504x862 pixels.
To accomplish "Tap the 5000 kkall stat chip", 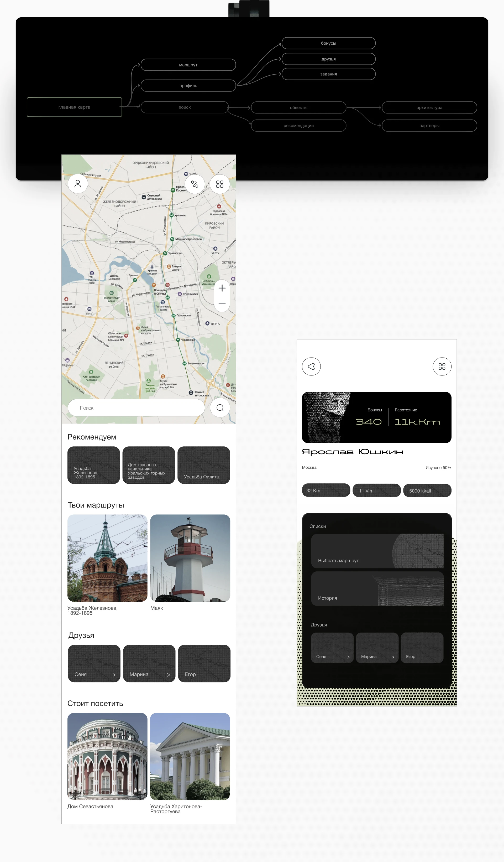I will pos(427,491).
